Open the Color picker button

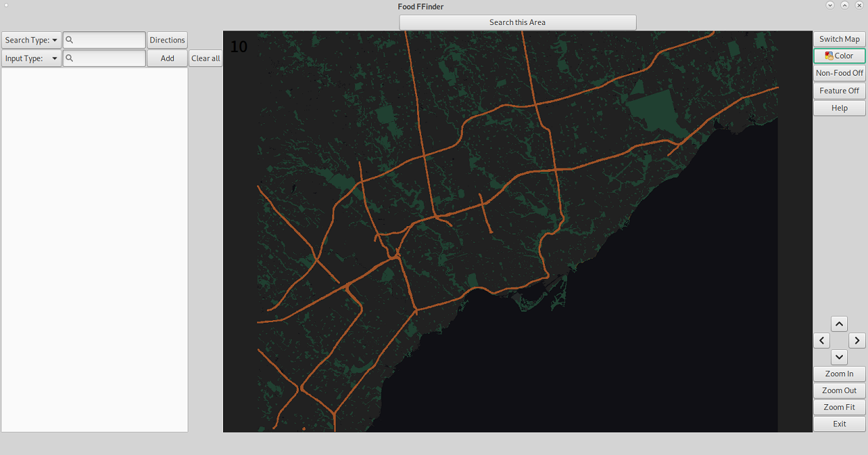coord(840,56)
